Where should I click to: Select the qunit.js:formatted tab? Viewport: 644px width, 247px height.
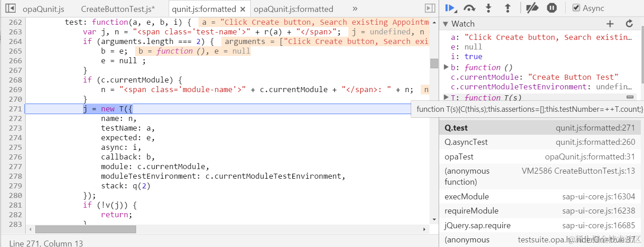coord(204,9)
